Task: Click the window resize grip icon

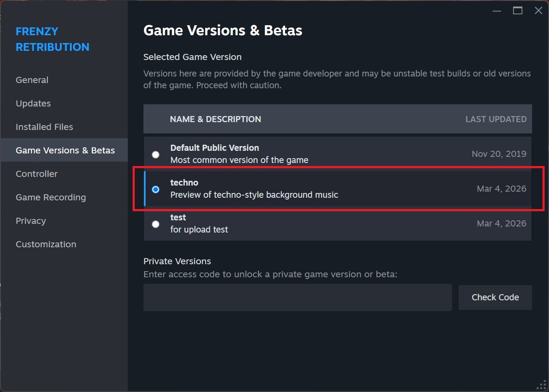Action: click(542, 385)
